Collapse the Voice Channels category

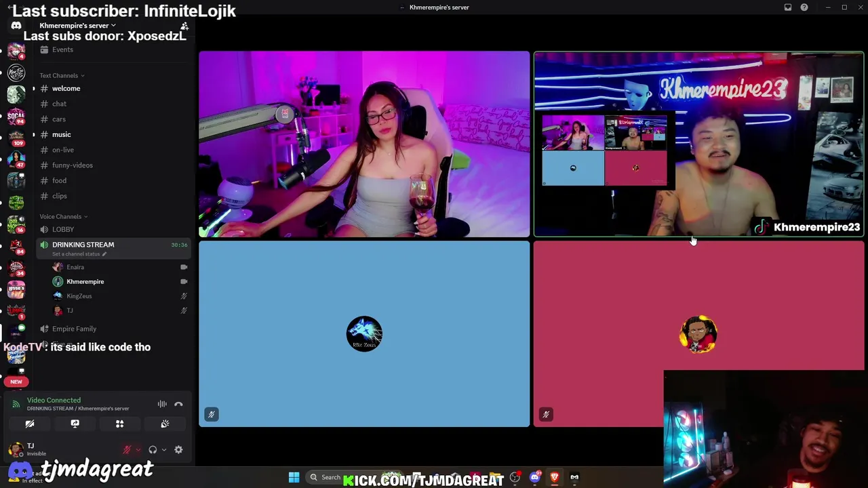(x=63, y=216)
